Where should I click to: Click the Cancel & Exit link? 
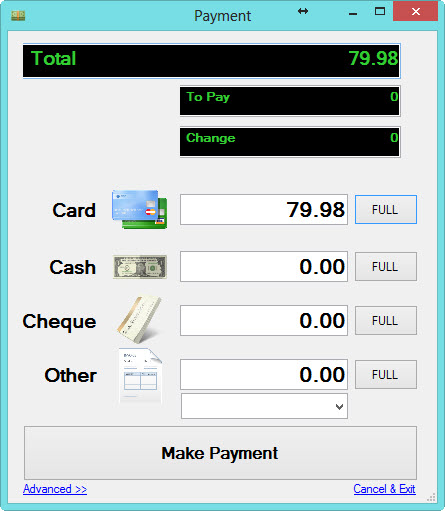(384, 489)
